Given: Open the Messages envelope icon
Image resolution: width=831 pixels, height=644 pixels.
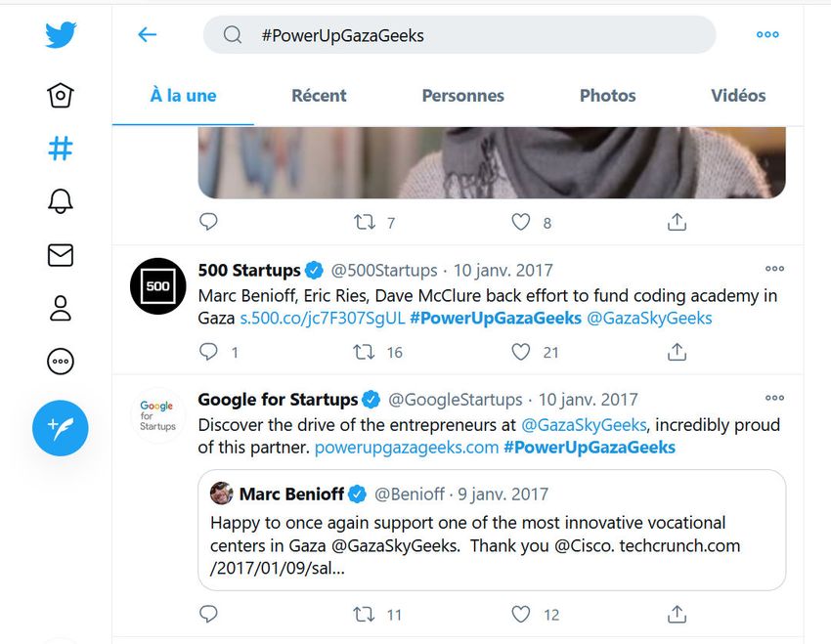Looking at the screenshot, I should 60,255.
